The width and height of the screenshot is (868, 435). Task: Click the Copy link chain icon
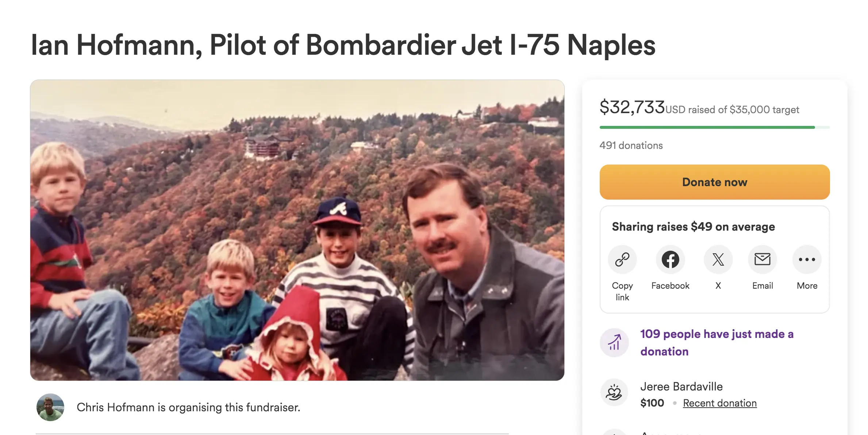tap(622, 259)
